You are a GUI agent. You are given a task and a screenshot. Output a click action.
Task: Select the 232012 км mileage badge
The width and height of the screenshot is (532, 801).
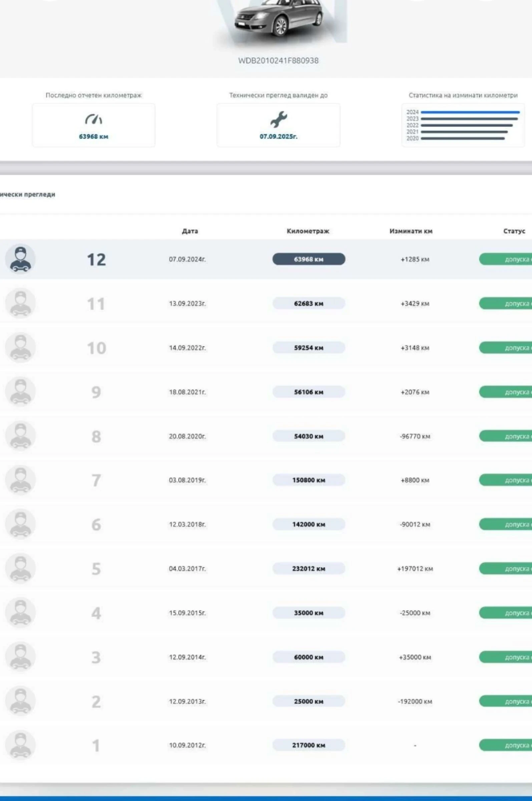309,568
